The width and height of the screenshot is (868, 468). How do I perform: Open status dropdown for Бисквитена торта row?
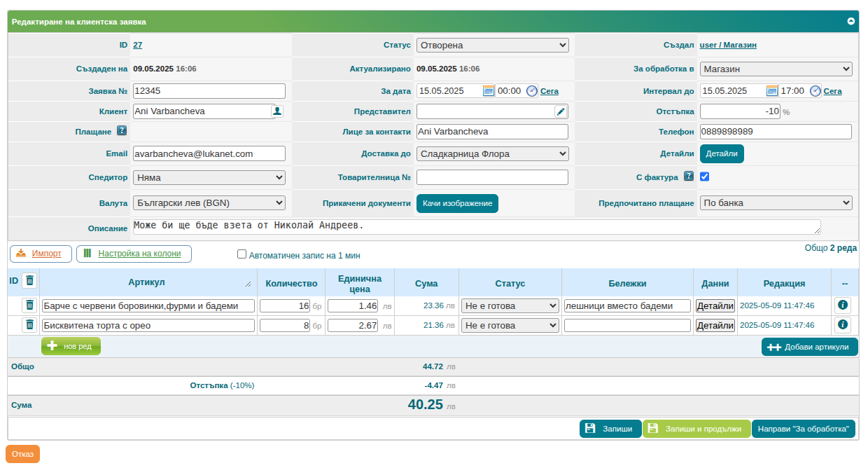coord(510,325)
